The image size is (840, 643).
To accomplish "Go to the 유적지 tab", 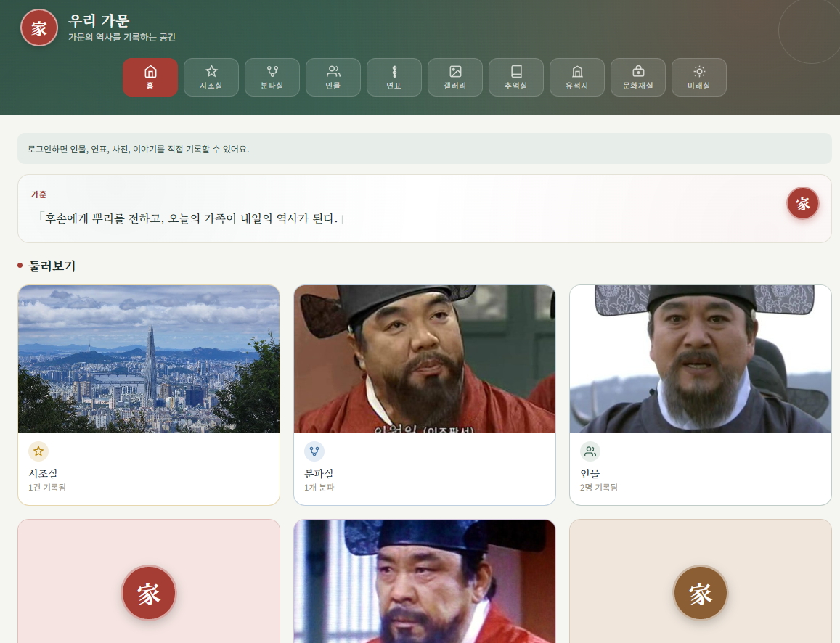I will coord(577,77).
